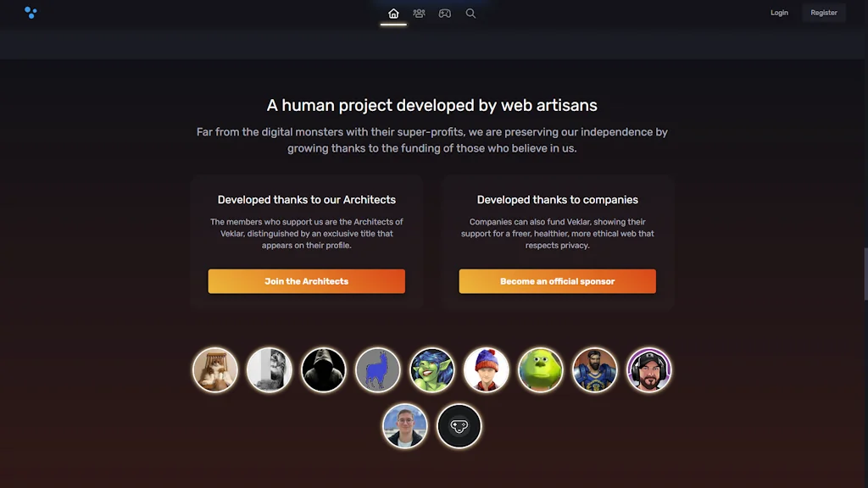
Task: Open the red beanie character avatar
Action: click(x=486, y=369)
